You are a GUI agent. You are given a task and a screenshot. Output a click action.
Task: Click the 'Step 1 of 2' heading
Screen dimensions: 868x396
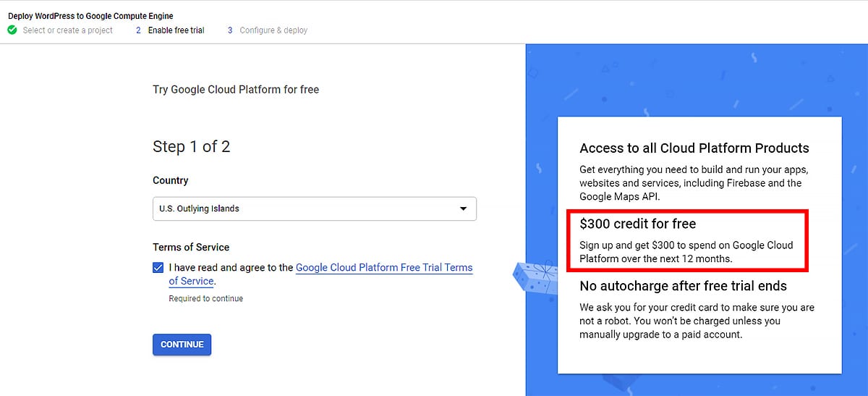pos(191,147)
